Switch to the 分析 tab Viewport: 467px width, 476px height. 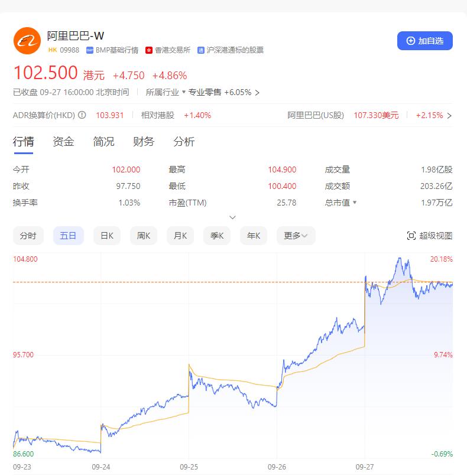pyautogui.click(x=184, y=142)
